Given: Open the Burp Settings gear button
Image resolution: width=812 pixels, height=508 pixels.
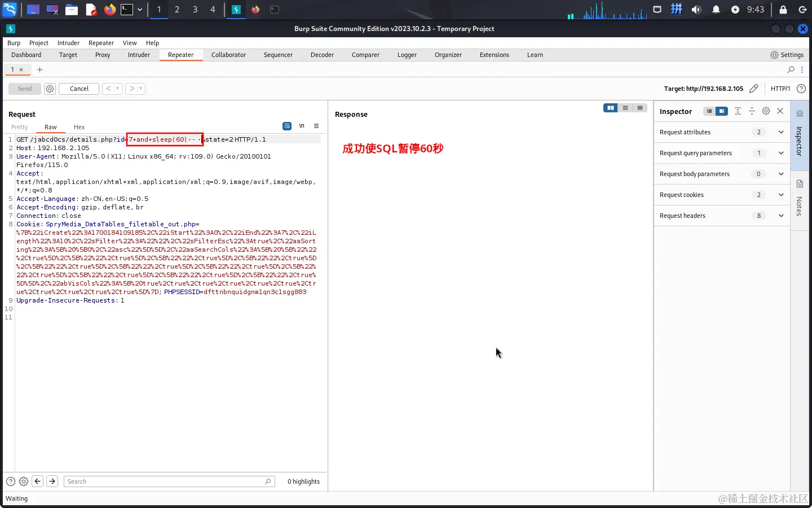Looking at the screenshot, I should 787,55.
